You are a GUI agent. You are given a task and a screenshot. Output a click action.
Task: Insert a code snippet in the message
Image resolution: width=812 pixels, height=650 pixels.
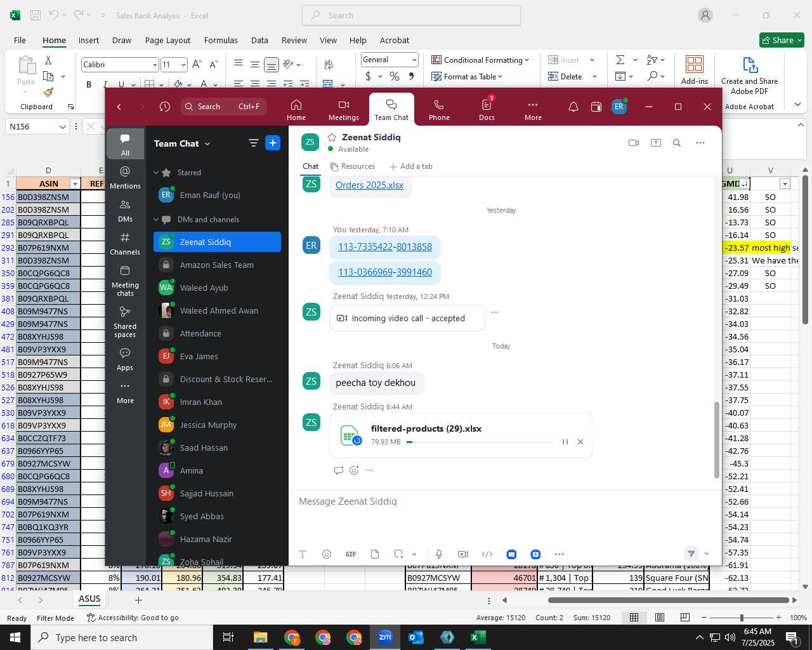(487, 554)
